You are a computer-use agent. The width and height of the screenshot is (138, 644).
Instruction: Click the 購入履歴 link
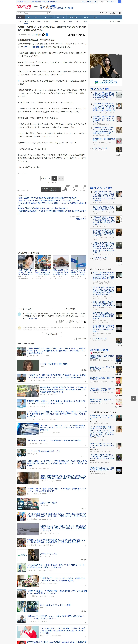point(112,13)
